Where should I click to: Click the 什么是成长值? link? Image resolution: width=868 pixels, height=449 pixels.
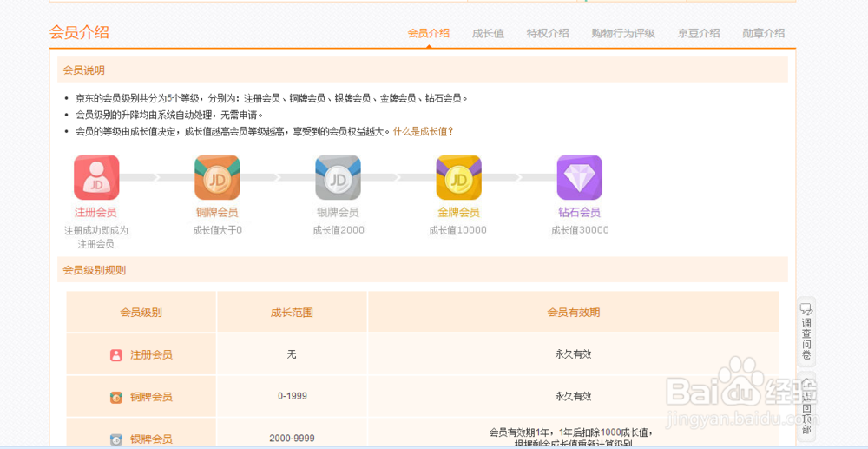(424, 132)
